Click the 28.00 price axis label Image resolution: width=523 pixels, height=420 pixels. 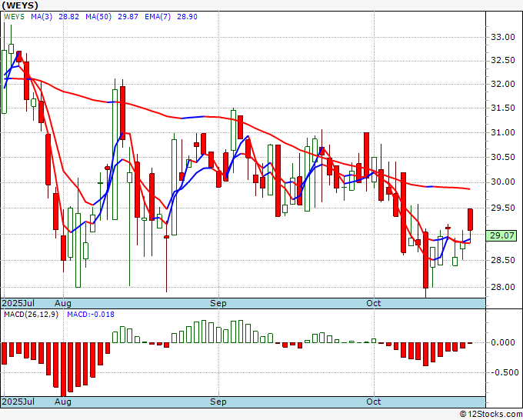pos(503,287)
